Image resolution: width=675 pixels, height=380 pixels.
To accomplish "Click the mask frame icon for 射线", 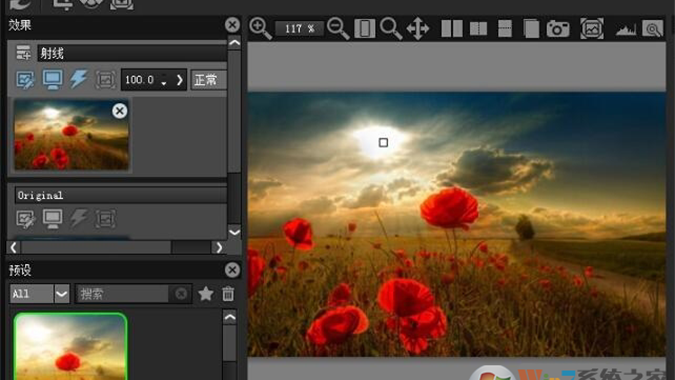I will tap(105, 80).
